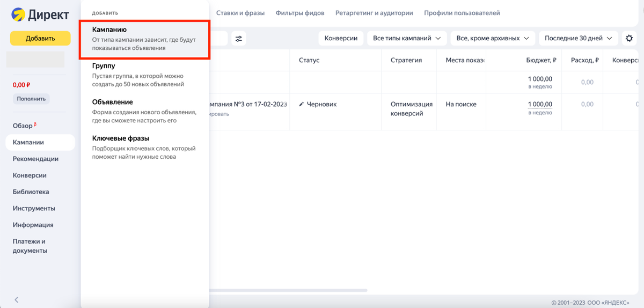The width and height of the screenshot is (644, 308).
Task: Click the Черновик status text
Action: coord(321,104)
